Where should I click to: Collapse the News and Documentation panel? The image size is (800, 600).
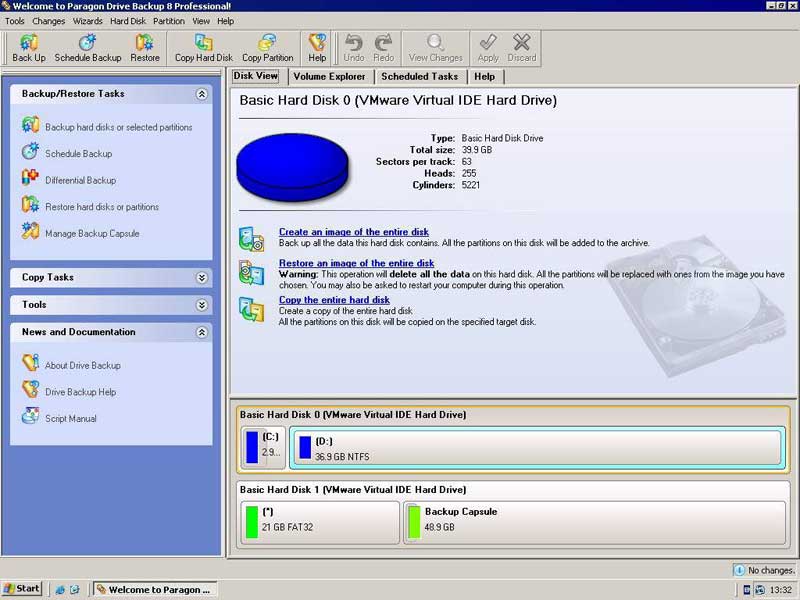tap(202, 332)
